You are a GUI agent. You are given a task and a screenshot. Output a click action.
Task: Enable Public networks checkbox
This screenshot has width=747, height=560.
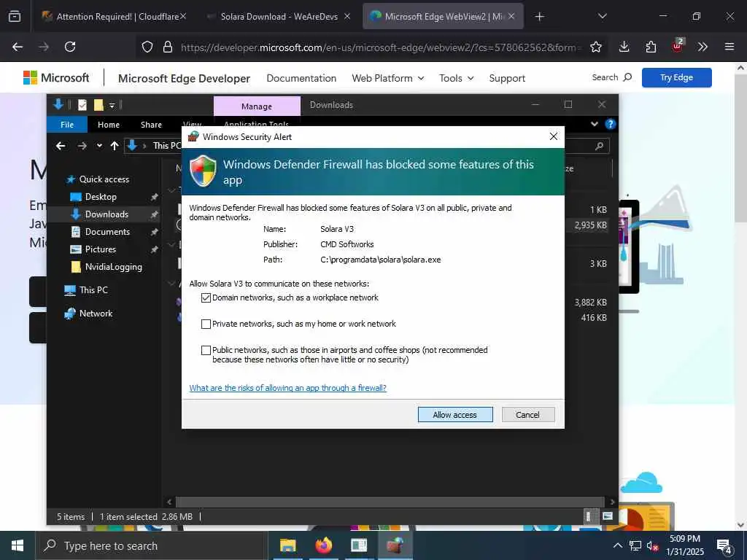click(206, 350)
